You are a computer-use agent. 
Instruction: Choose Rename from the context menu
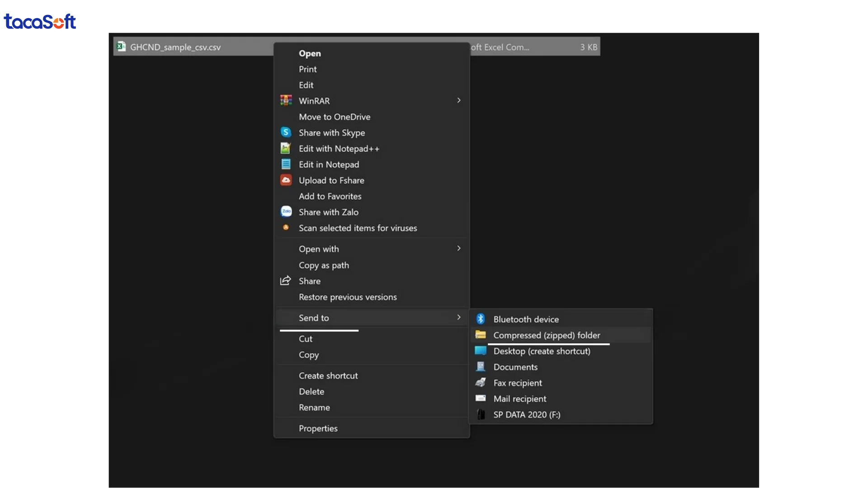372,407
